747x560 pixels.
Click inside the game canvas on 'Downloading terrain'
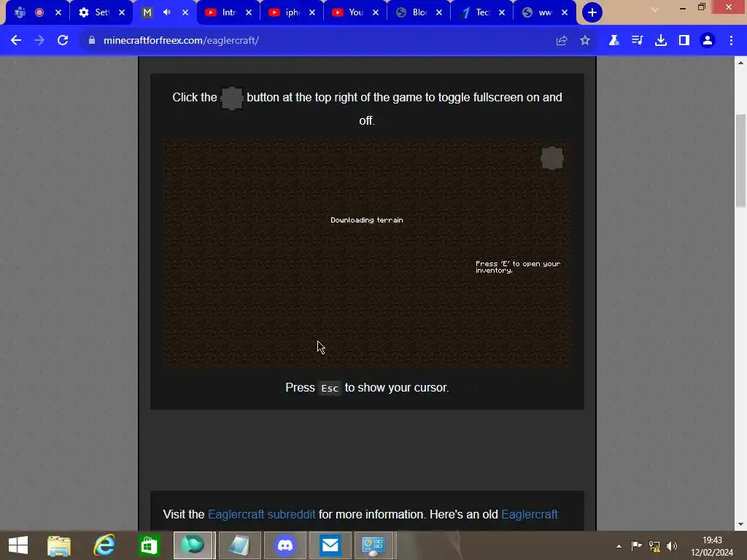(x=367, y=220)
